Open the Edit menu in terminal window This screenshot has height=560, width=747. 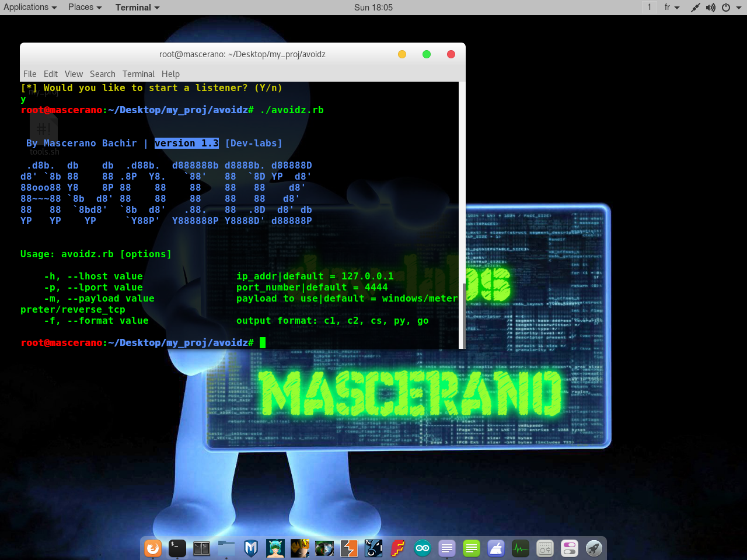point(51,74)
